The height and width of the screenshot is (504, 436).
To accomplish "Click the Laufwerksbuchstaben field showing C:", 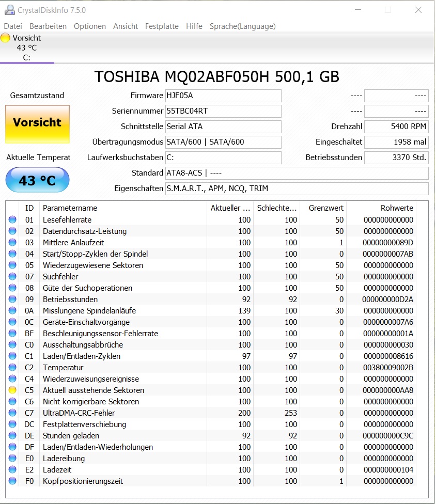I will click(223, 157).
